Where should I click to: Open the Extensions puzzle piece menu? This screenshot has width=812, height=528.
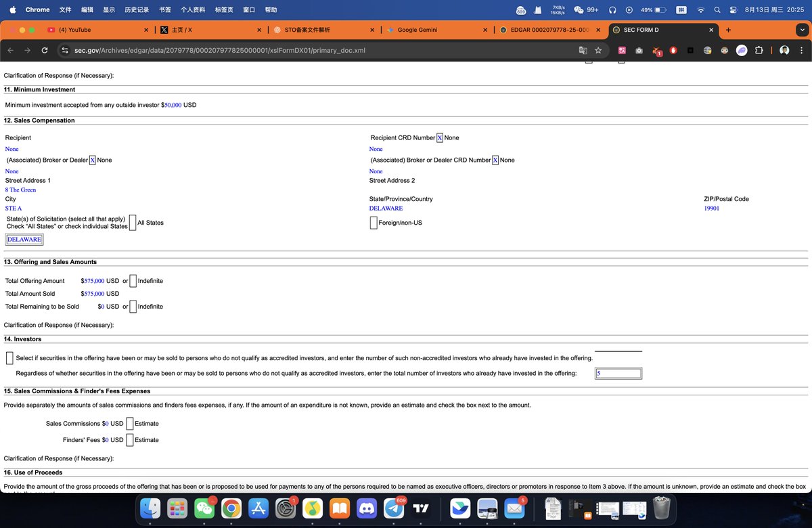click(759, 50)
